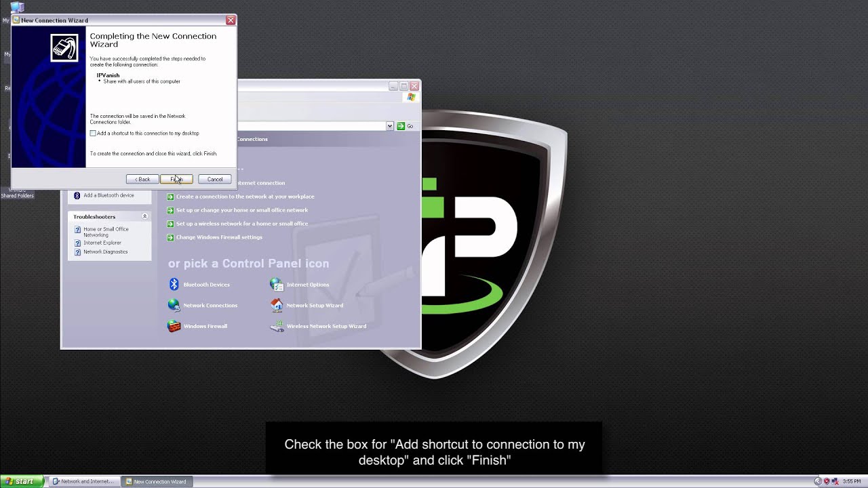Click help icon beside Internet Explorer troubleshooter
Screen dimensions: 868x488
coord(77,243)
